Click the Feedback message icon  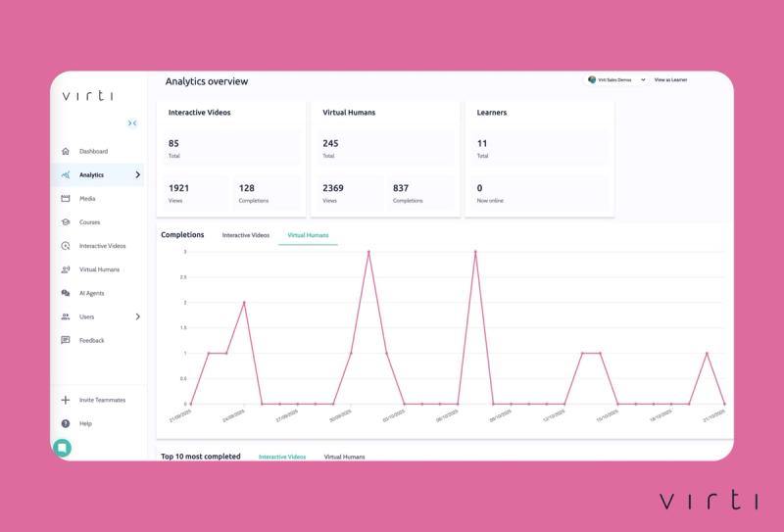pyautogui.click(x=66, y=340)
